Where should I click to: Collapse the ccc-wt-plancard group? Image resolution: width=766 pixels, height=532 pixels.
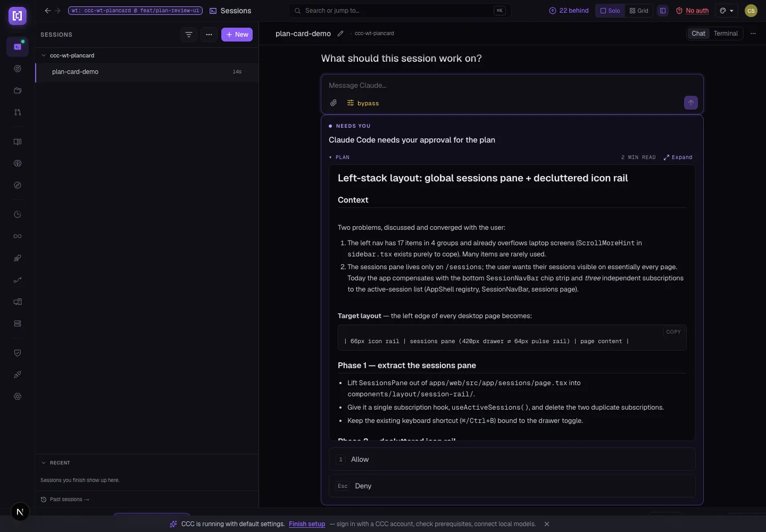coord(44,55)
